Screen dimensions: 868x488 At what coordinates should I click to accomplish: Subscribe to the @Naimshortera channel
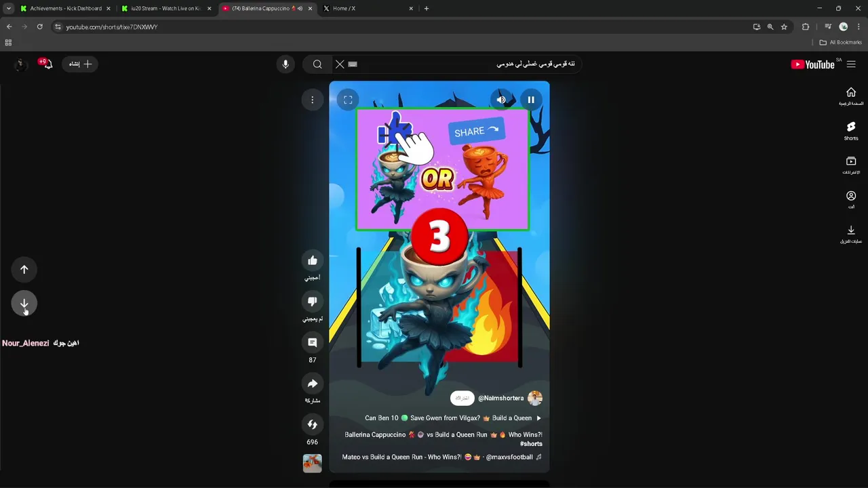click(462, 398)
